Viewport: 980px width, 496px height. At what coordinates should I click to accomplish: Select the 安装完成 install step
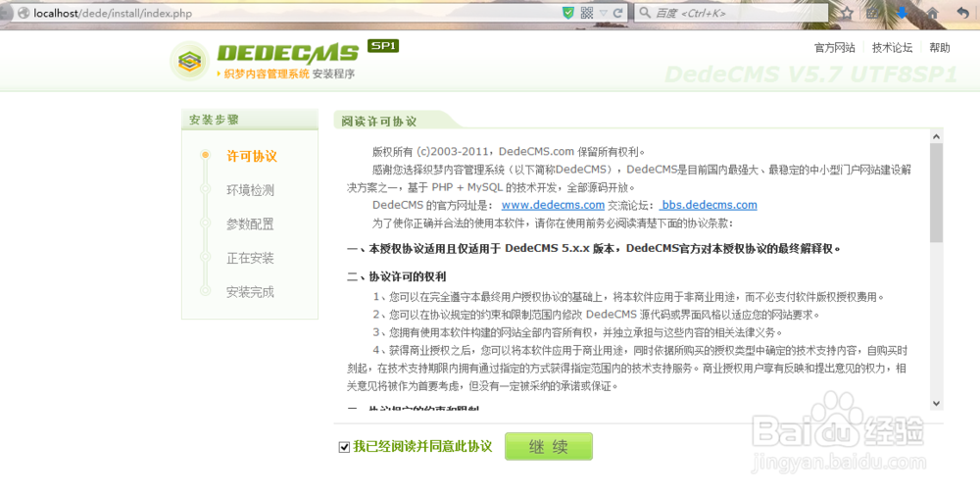(250, 291)
